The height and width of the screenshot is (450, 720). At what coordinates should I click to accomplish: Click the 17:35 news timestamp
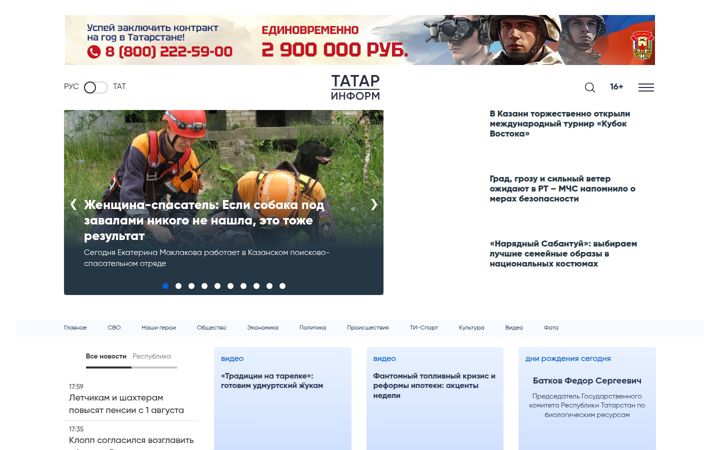[76, 429]
